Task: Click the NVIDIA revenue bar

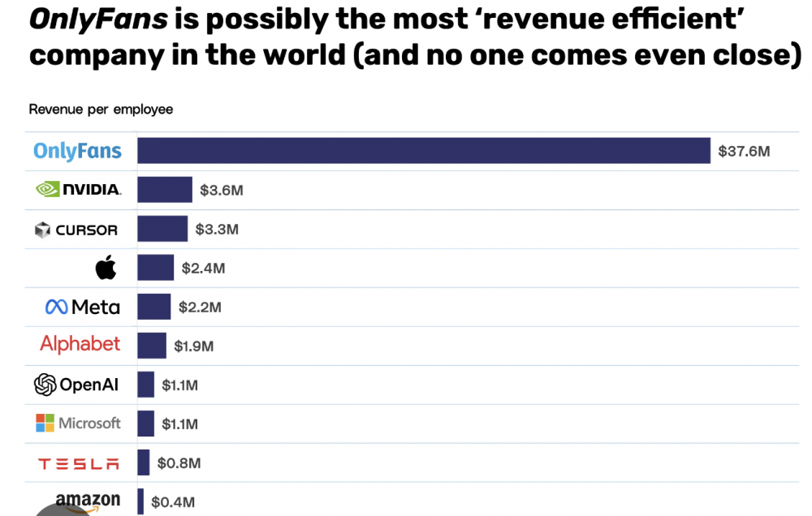Action: click(x=164, y=190)
